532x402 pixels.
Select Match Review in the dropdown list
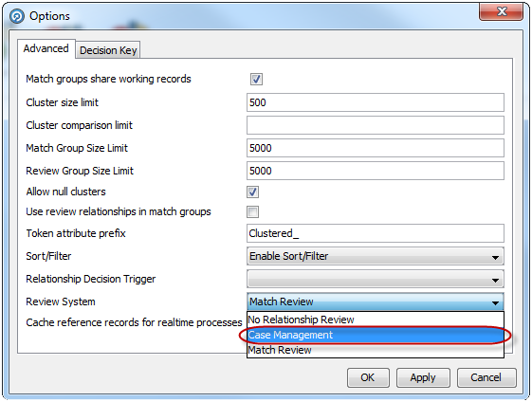(x=376, y=350)
